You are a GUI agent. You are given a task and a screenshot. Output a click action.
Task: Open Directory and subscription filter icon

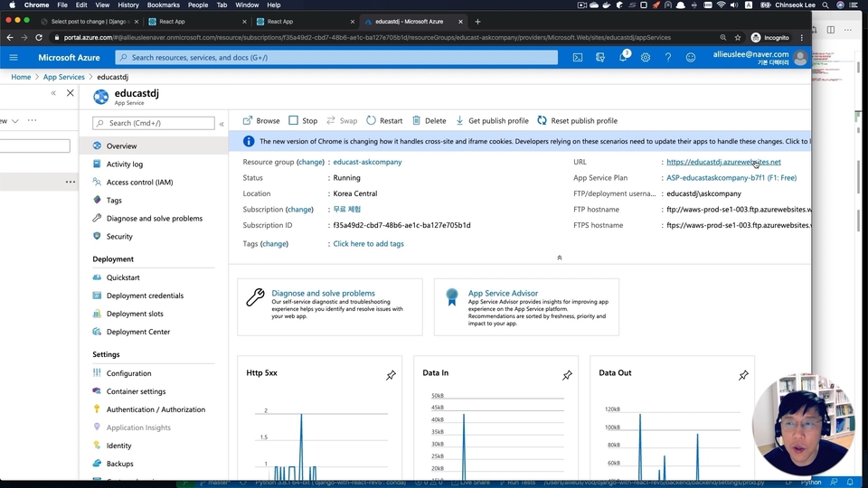pos(600,58)
